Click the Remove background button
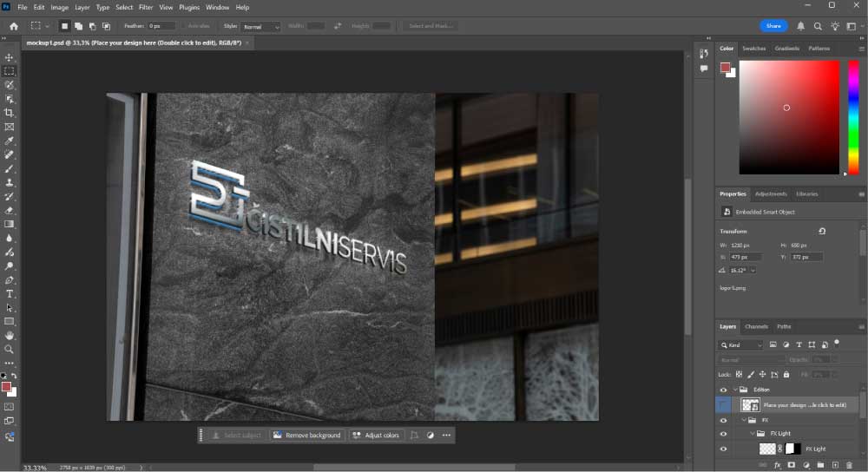The height and width of the screenshot is (472, 868). tap(307, 435)
